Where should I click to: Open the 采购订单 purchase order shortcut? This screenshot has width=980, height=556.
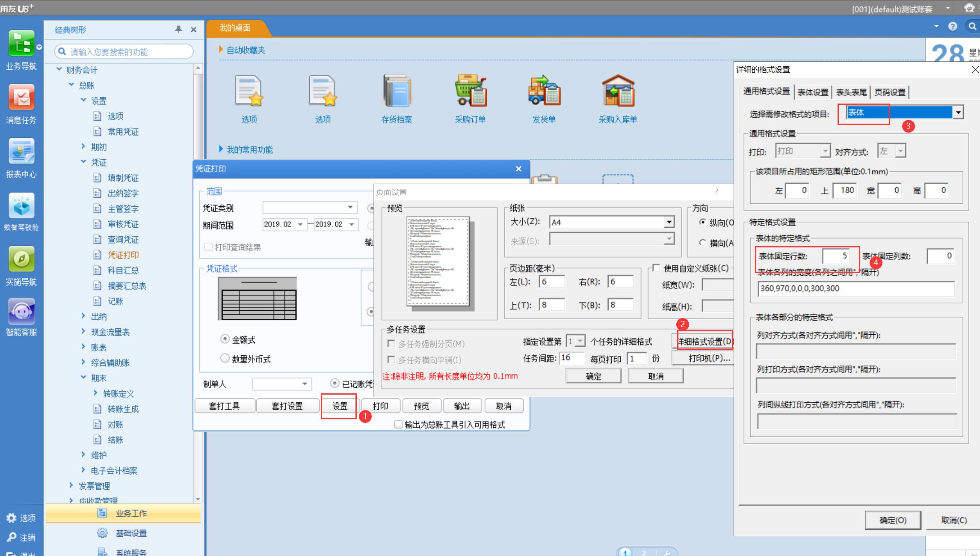click(470, 91)
